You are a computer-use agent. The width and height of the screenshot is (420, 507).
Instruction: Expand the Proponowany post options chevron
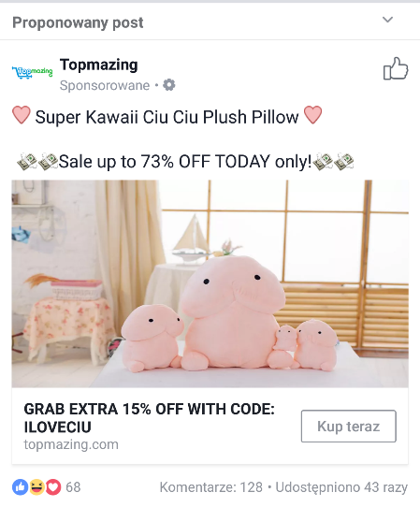[387, 20]
